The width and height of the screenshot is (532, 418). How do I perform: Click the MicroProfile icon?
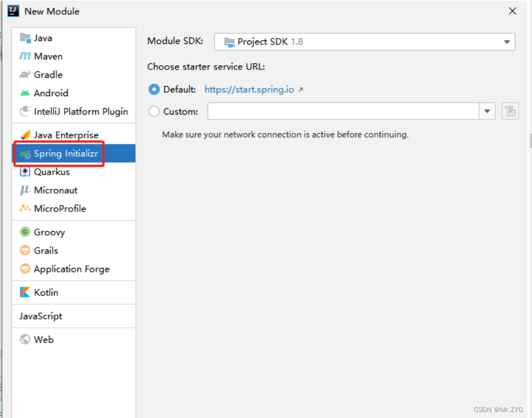pyautogui.click(x=25, y=208)
